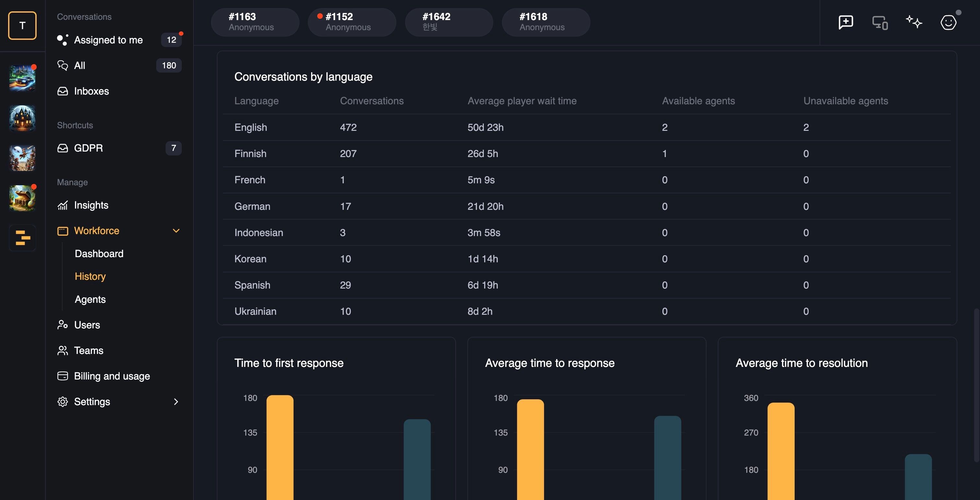Open conversation tab #1152 Anonymous
Screen dimensions: 980x500
352,22
